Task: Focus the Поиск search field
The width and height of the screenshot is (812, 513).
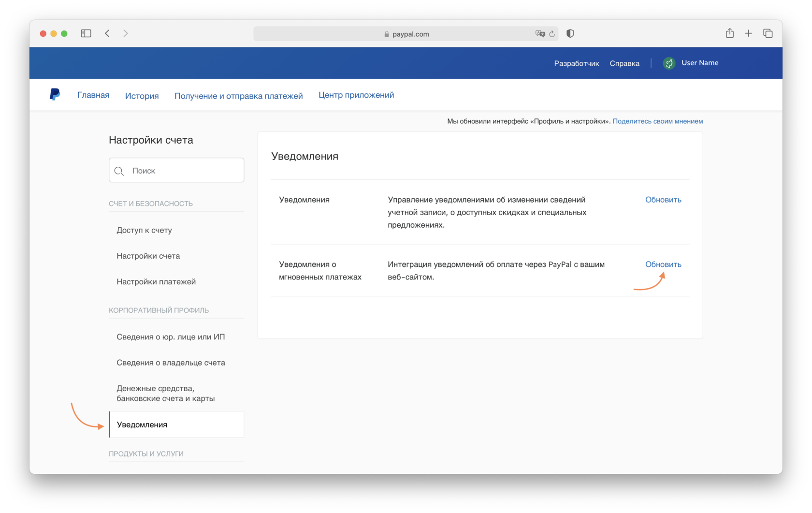Action: (176, 170)
